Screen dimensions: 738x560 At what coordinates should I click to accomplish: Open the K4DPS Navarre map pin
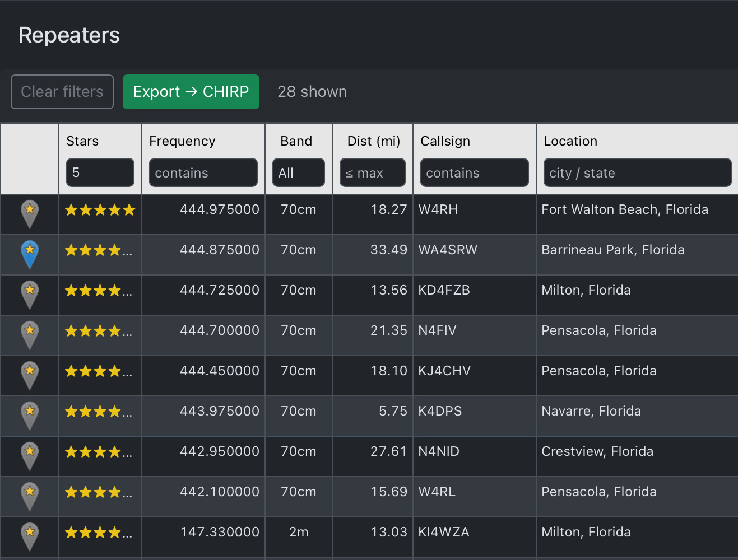(30, 415)
